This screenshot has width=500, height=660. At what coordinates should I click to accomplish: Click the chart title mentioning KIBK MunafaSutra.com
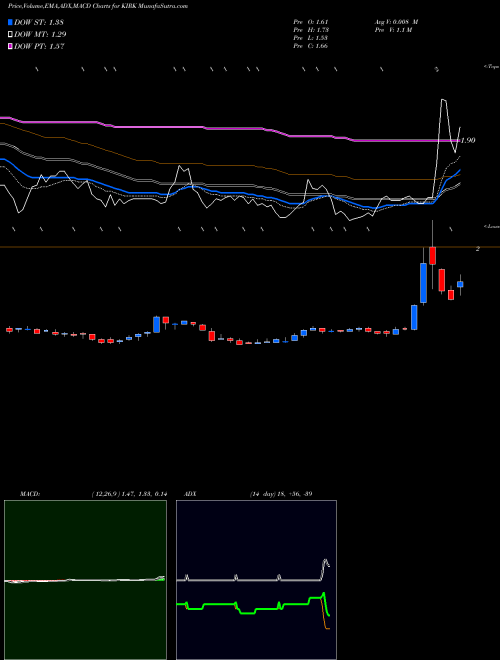tap(98, 6)
